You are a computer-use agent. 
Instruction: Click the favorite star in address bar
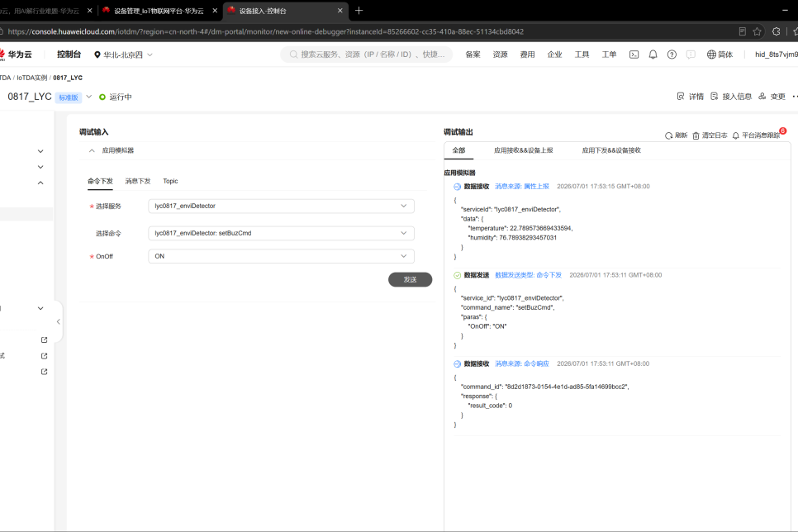758,31
